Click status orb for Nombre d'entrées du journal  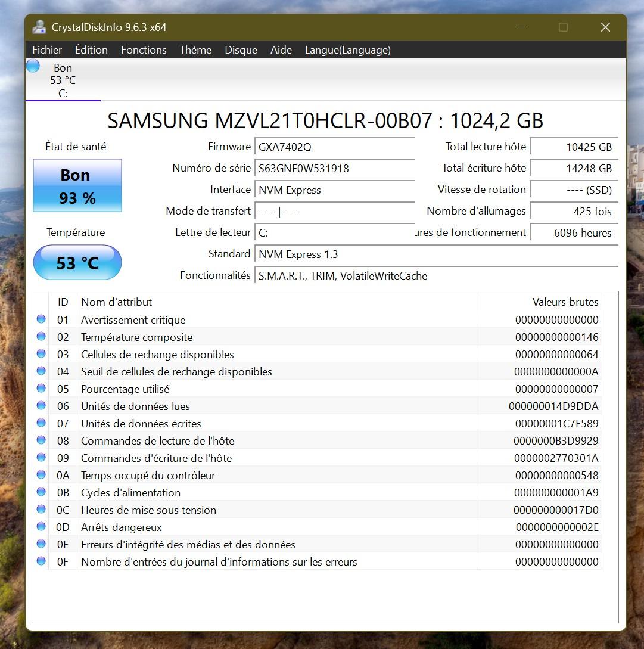coord(41,561)
